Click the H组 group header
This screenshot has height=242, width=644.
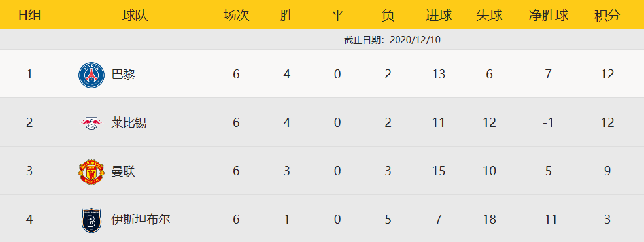click(30, 16)
